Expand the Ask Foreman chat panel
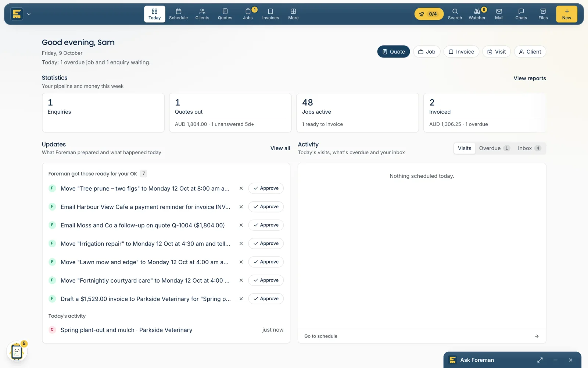 coord(540,360)
